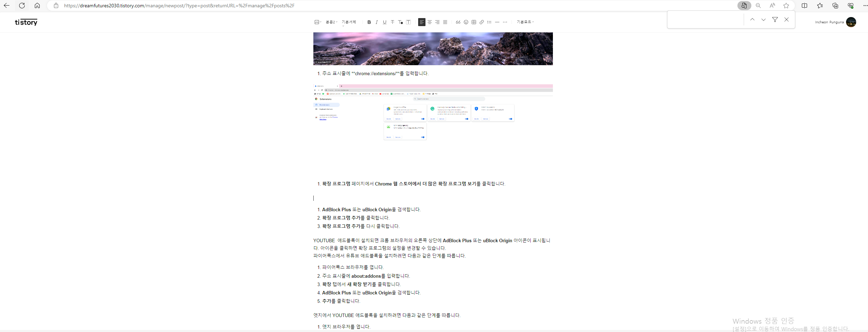Image resolution: width=868 pixels, height=332 pixels.
Task: Select the rocky seascape image
Action: [433, 49]
